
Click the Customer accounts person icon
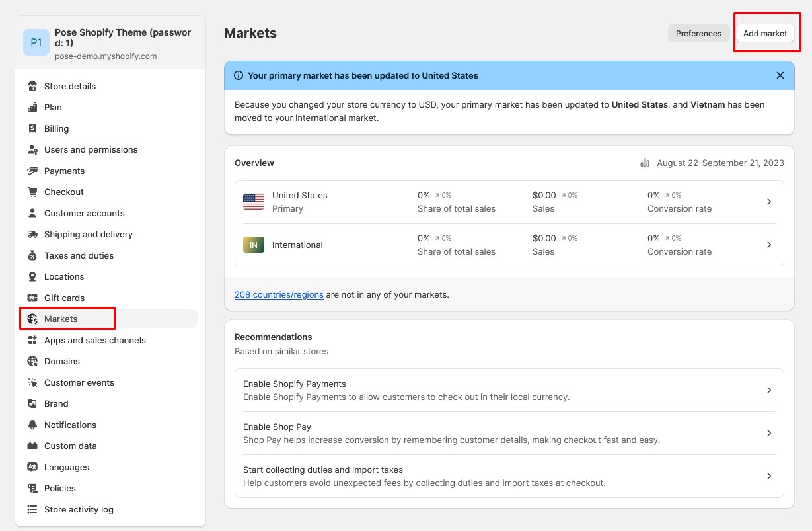[32, 213]
